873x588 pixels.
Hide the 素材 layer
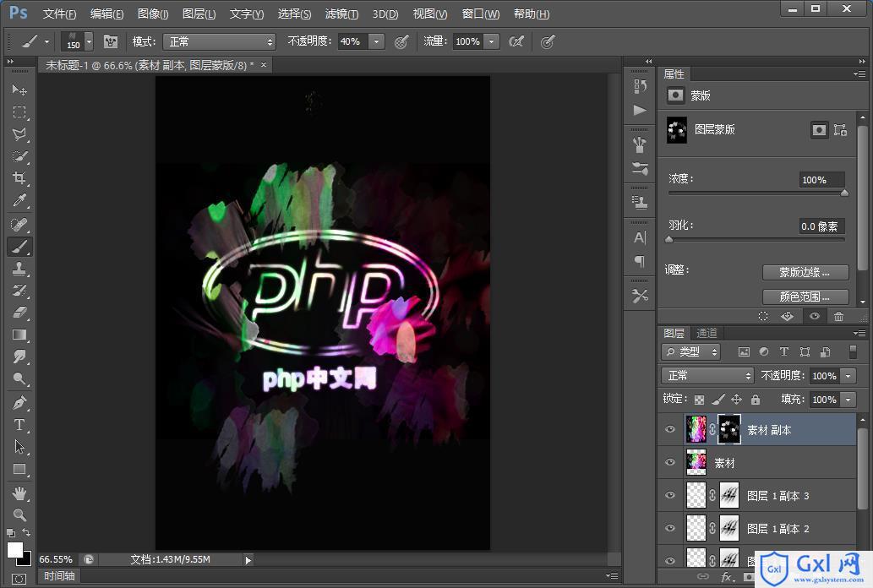[670, 462]
